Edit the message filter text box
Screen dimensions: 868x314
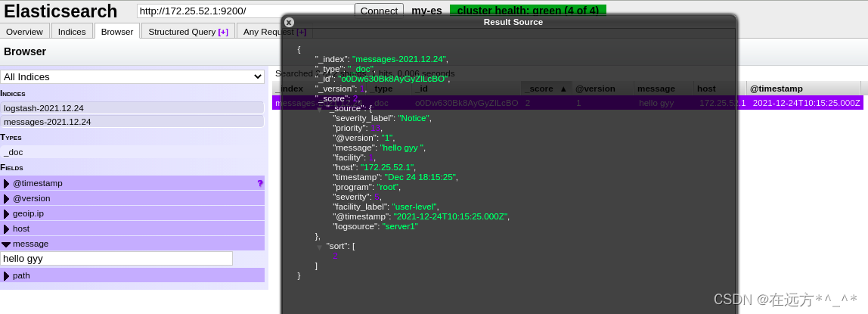pyautogui.click(x=116, y=258)
